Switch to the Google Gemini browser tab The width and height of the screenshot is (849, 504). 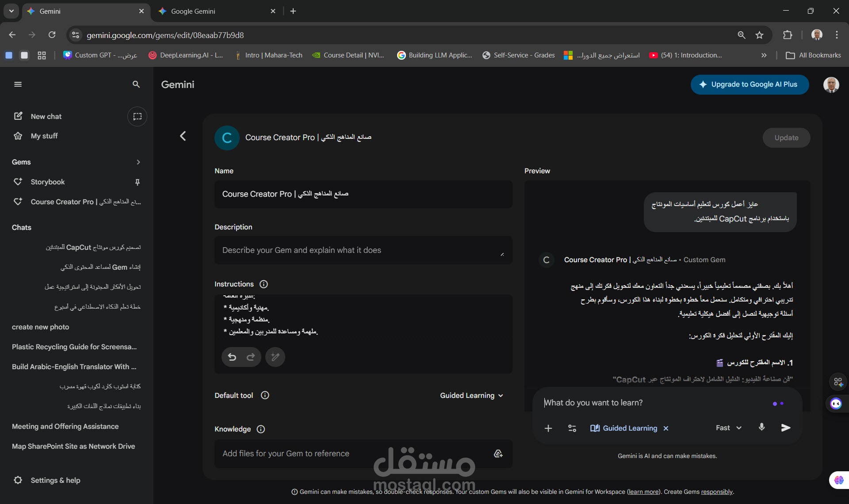pyautogui.click(x=218, y=11)
